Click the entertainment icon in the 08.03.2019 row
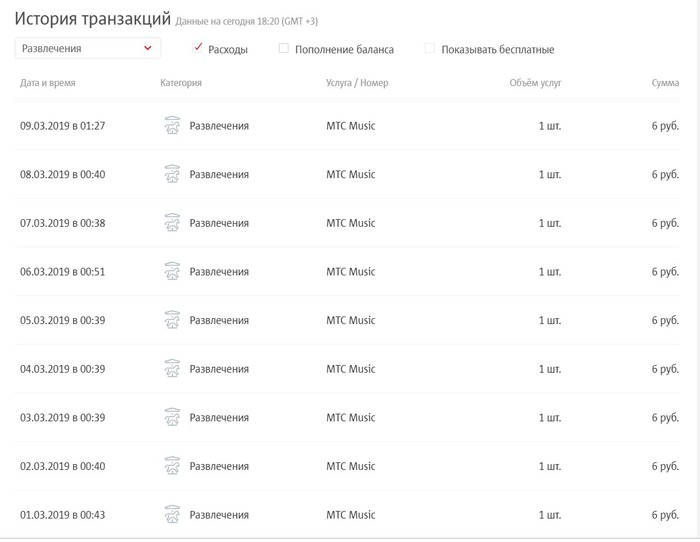The width and height of the screenshot is (700, 542). (172, 174)
